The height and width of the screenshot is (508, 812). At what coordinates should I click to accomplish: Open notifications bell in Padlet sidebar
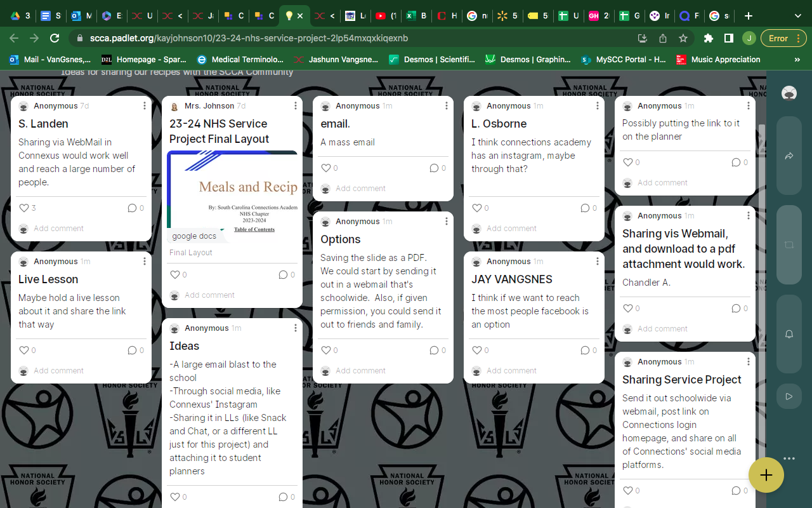tap(789, 333)
